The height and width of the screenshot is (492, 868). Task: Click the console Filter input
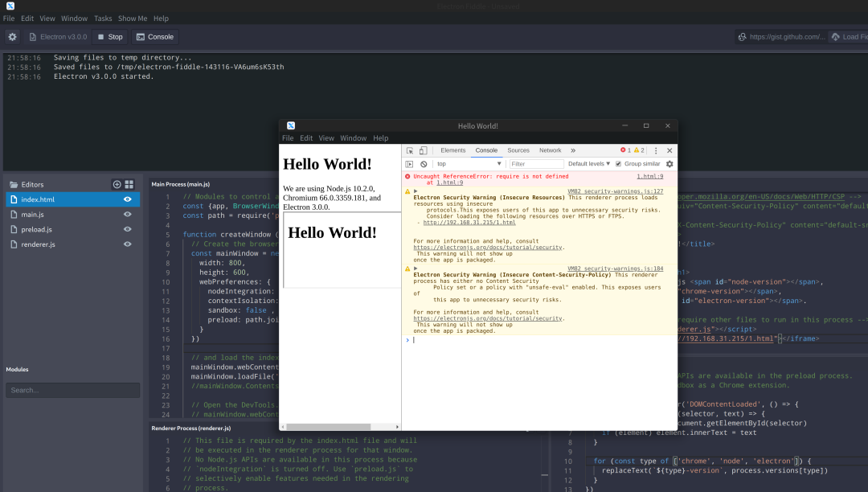[x=536, y=164]
